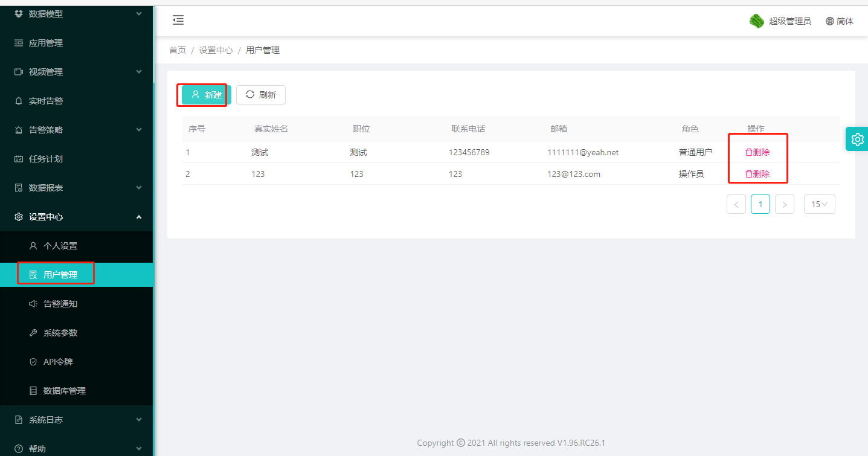Open 系统参数 menu item
This screenshot has width=868, height=456.
[x=60, y=333]
